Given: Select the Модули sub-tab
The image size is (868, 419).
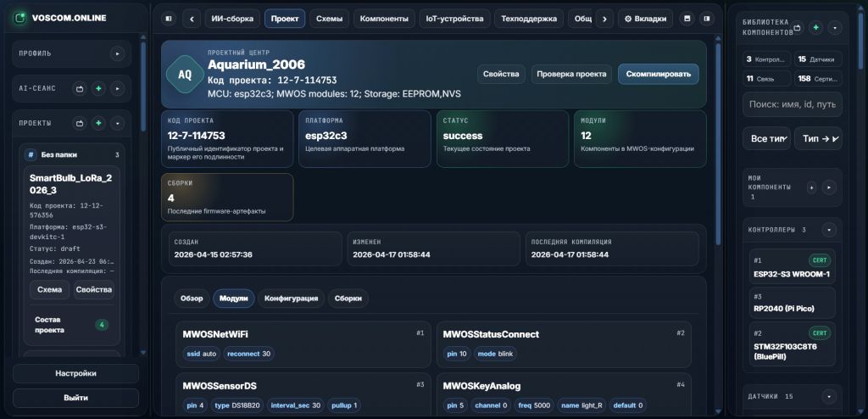Looking at the screenshot, I should pos(234,299).
